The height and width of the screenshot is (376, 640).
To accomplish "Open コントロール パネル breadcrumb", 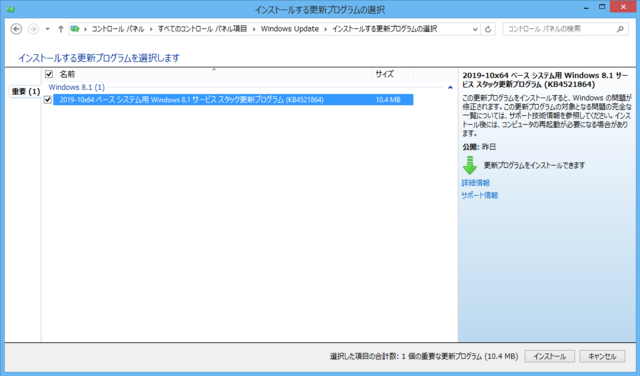I will click(118, 29).
